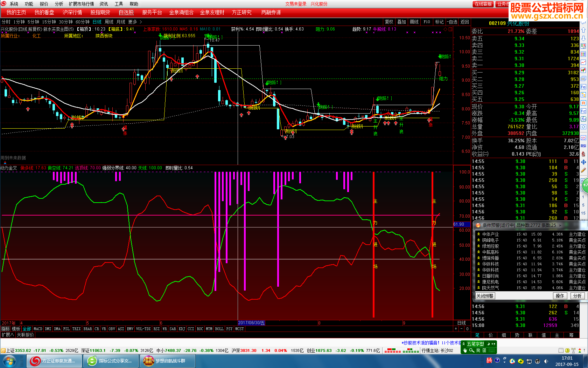The height and width of the screenshot is (368, 588).
Task: Click the F10 icon in right sidebar
Action: point(583,87)
